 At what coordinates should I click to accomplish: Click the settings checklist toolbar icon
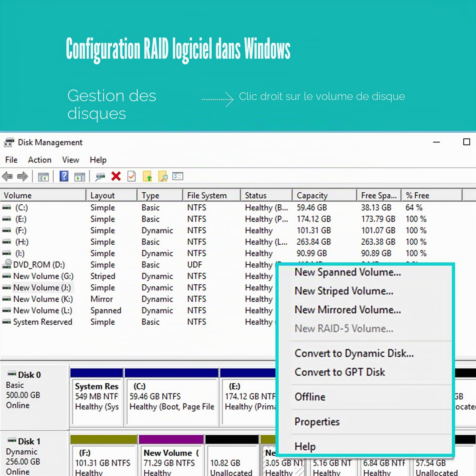178,176
